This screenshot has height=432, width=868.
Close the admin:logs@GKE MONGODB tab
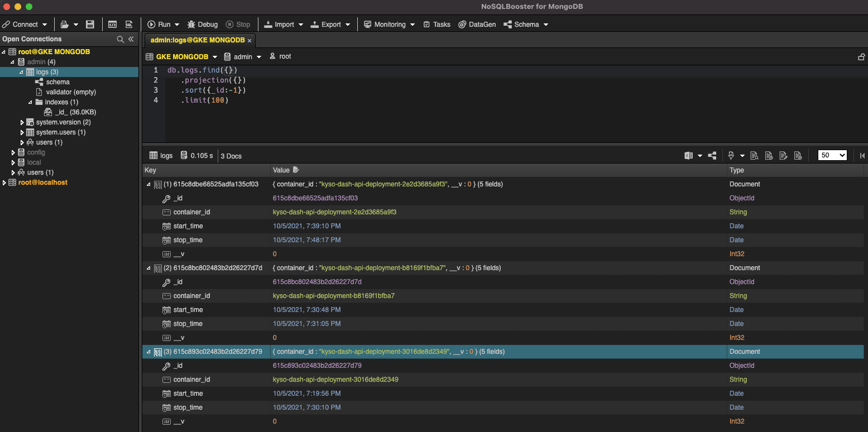point(250,41)
